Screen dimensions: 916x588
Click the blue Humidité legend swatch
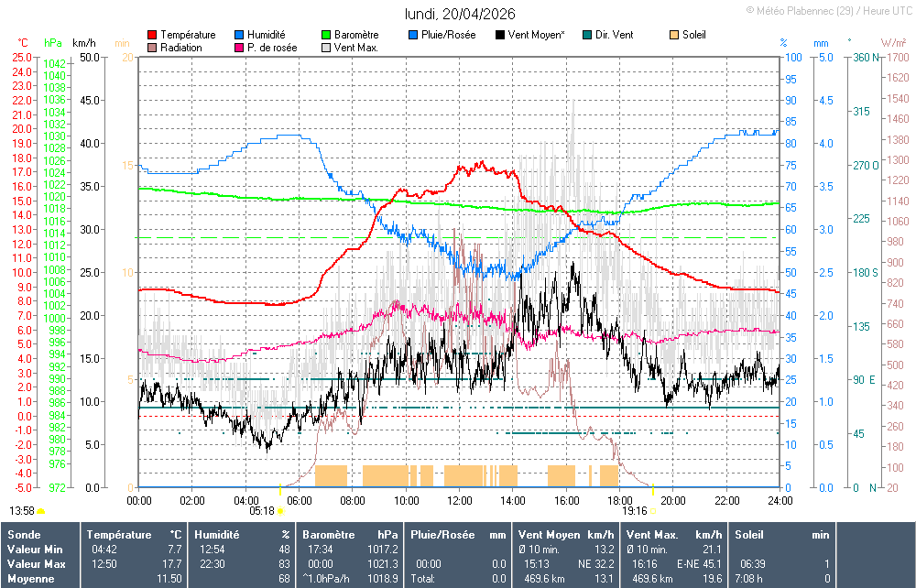click(240, 35)
